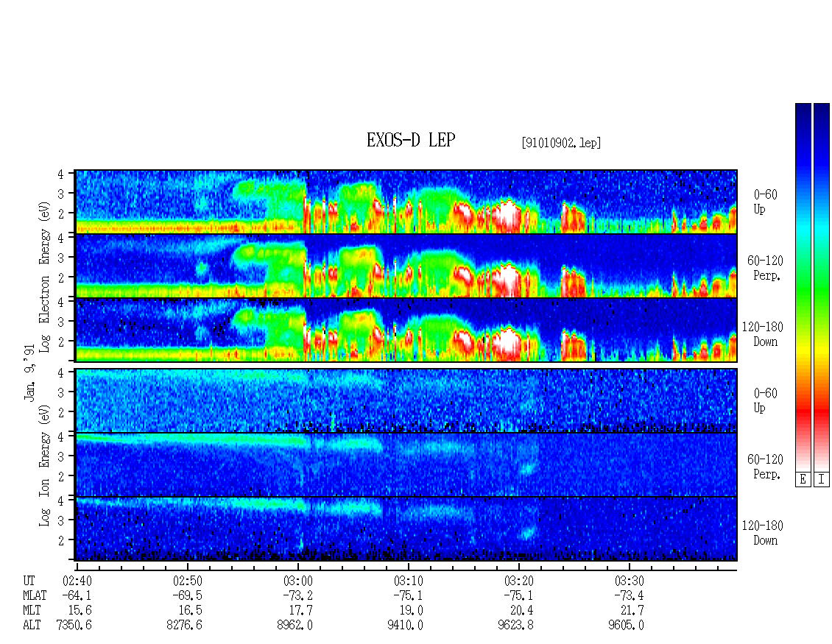Image resolution: width=832 pixels, height=644 pixels.
Task: Click the MLAT value -75.1 under 03:20
Action: pos(518,595)
